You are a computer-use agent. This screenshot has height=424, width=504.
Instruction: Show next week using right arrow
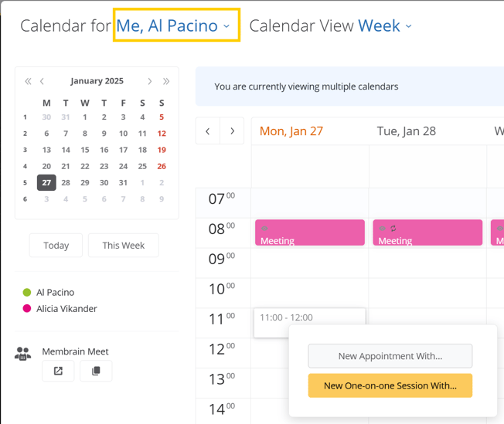click(232, 131)
